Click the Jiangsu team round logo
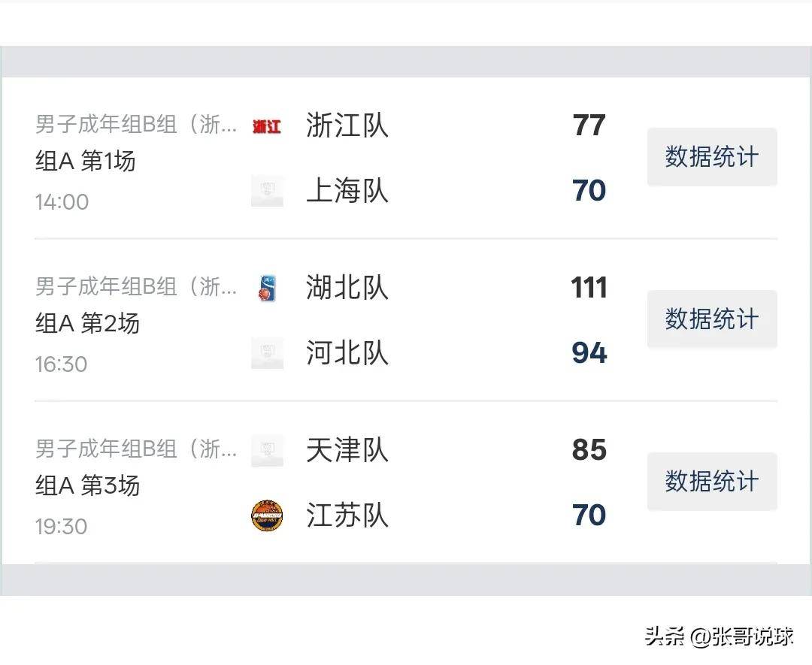The image size is (812, 665). click(x=267, y=515)
